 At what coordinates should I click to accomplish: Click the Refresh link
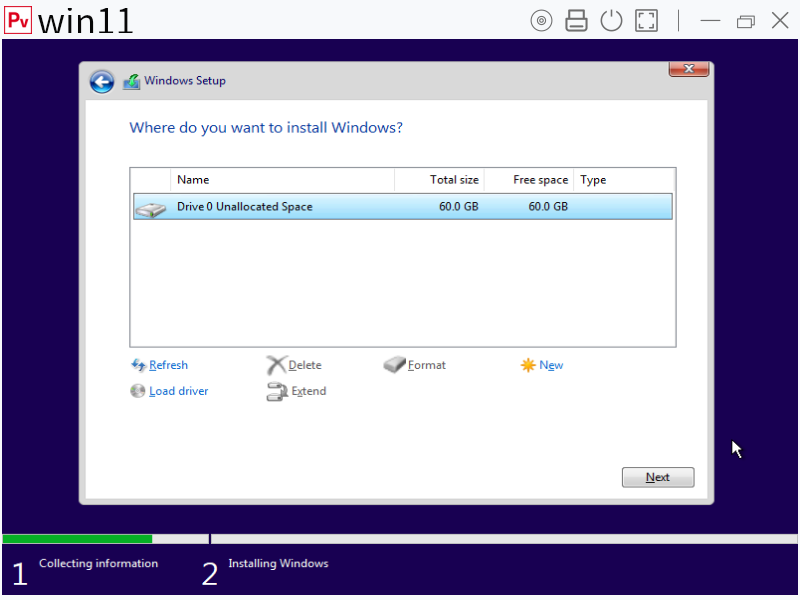pos(168,365)
